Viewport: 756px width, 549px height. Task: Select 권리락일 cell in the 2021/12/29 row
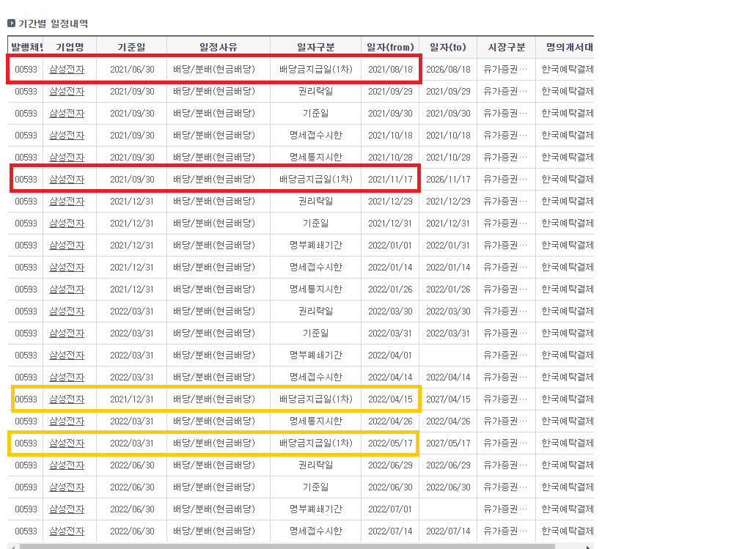[316, 202]
